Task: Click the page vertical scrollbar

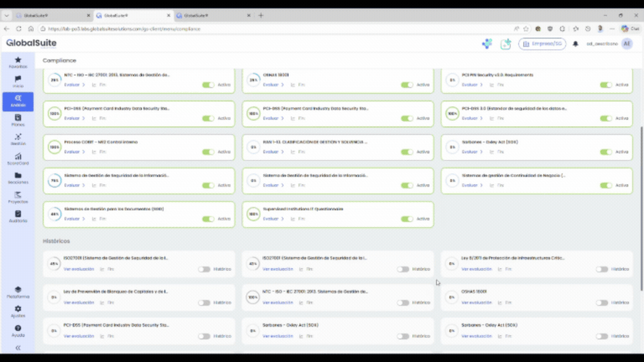Action: (x=641, y=209)
